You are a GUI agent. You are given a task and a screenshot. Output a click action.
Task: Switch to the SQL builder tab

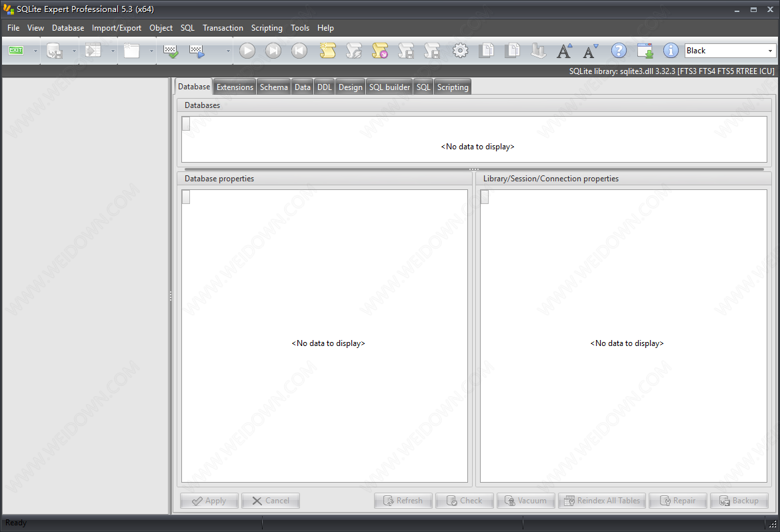pyautogui.click(x=389, y=87)
